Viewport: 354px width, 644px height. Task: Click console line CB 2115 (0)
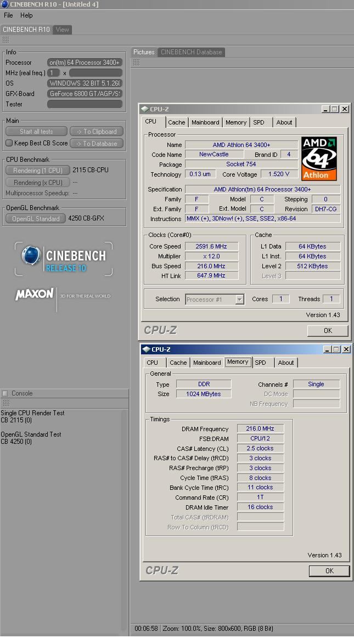16,420
